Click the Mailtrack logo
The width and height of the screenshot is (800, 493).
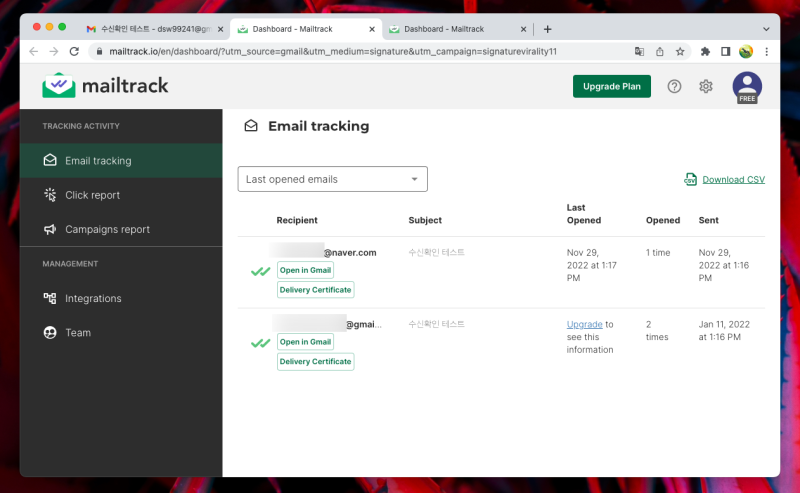[x=105, y=85]
